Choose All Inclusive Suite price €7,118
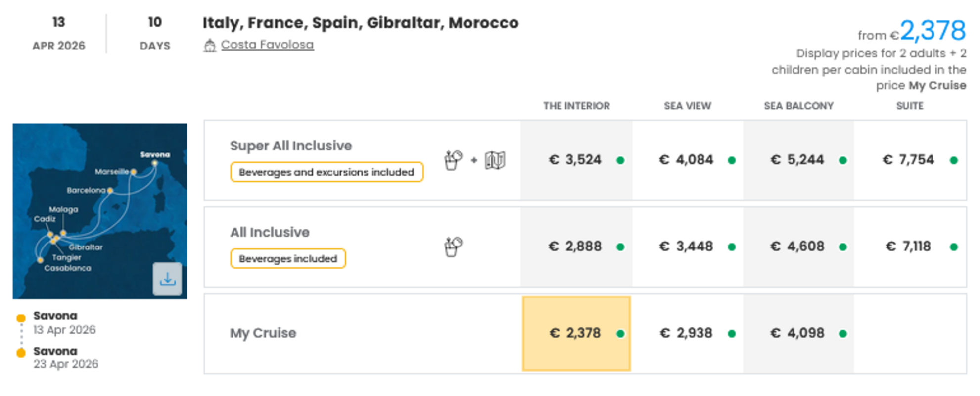The height and width of the screenshot is (396, 980). click(909, 247)
